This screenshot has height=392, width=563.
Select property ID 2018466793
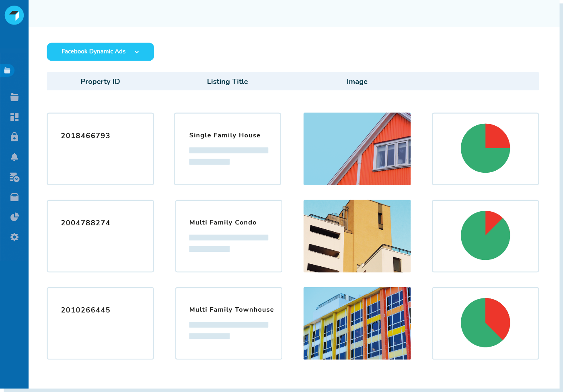(x=86, y=136)
